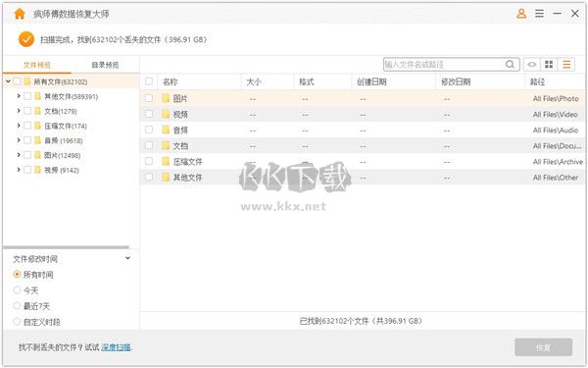Sort by 修改日期 column header
The width and height of the screenshot is (588, 368).
click(456, 81)
